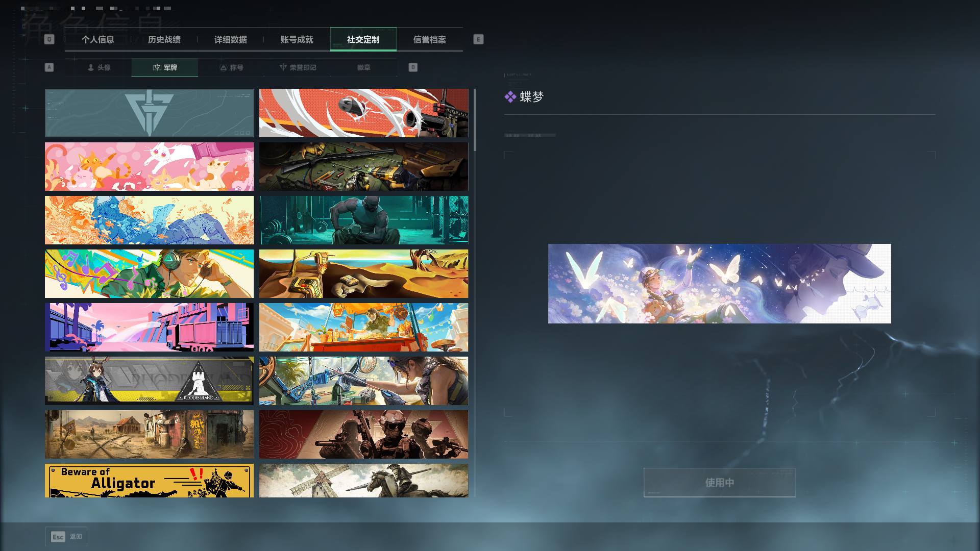Click the Q key shortcut icon
This screenshot has width=980, height=551.
pos(49,39)
